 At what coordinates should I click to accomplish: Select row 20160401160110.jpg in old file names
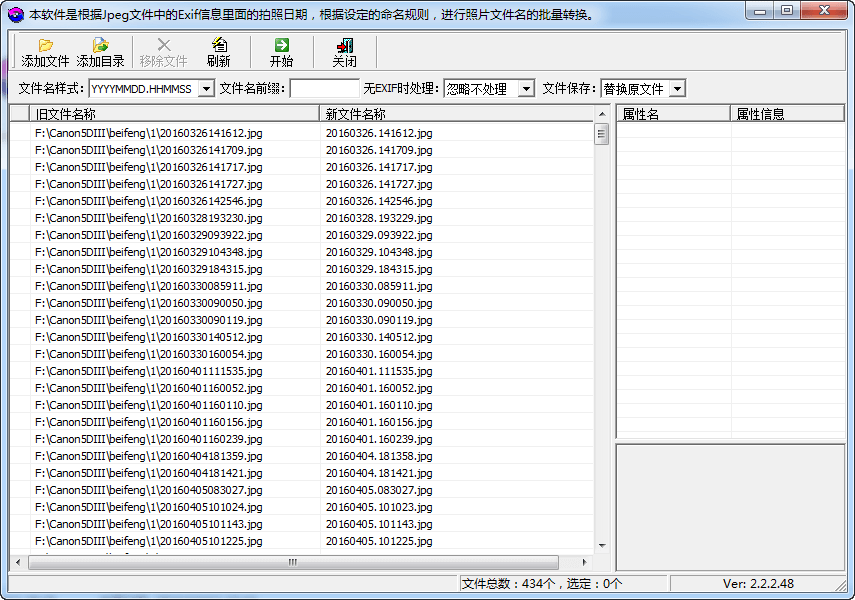tap(148, 405)
